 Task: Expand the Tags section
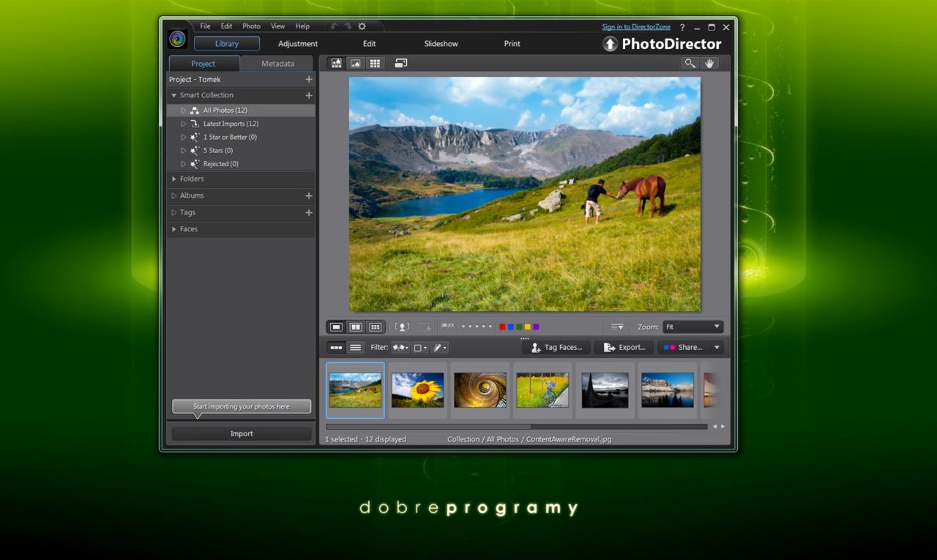pos(174,212)
